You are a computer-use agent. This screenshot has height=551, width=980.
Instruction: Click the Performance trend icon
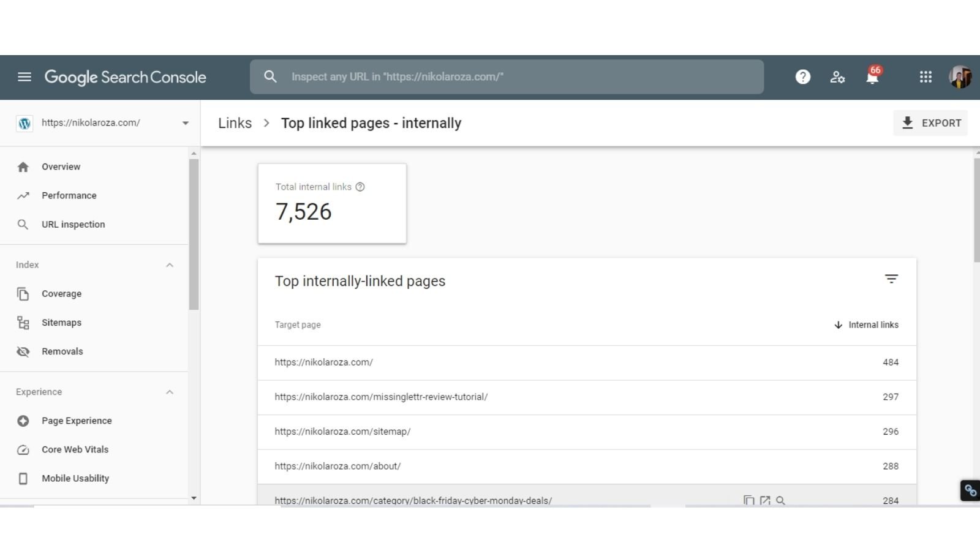point(23,196)
